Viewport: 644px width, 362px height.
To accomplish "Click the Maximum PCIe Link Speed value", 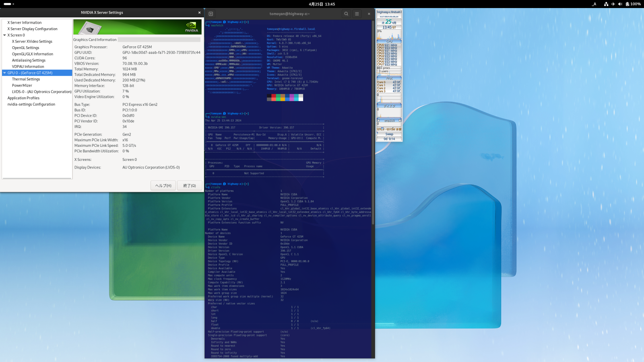I will (129, 146).
